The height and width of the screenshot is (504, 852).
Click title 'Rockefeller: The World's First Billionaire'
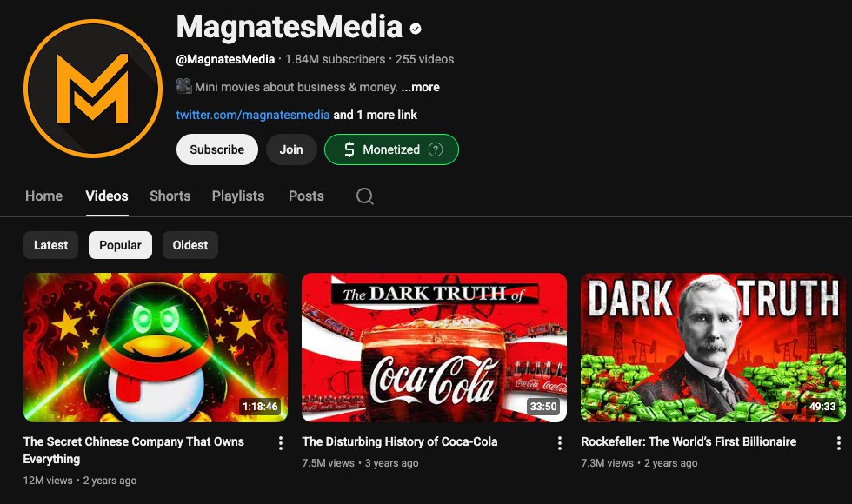point(689,441)
